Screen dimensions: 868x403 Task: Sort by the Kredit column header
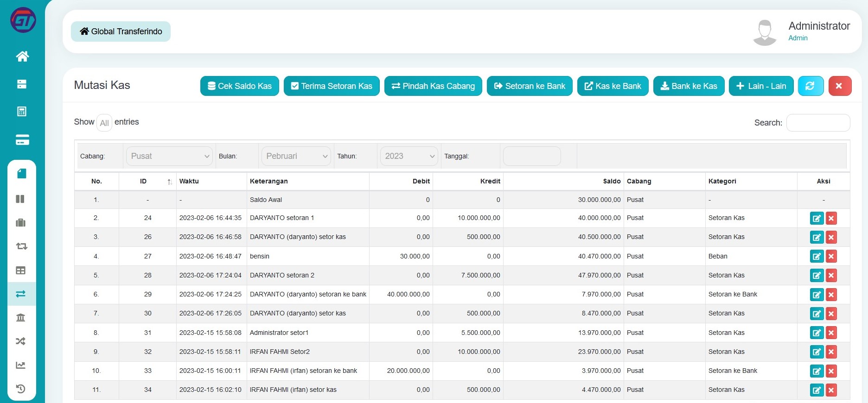click(x=468, y=181)
